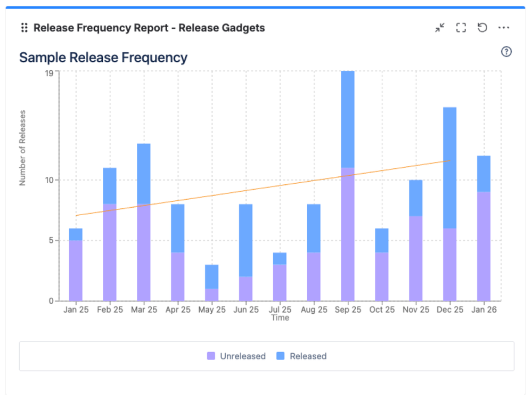The height and width of the screenshot is (399, 532).
Task: Click the Release Frequency Report gadget title
Action: click(149, 28)
